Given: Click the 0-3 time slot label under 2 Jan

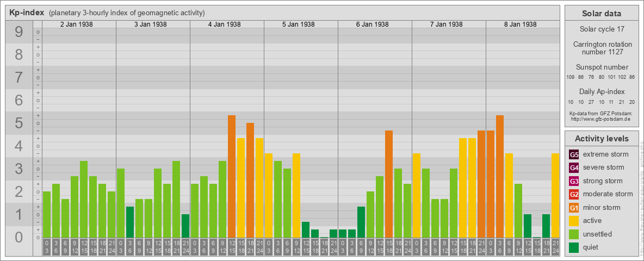Looking at the screenshot, I should tap(47, 247).
